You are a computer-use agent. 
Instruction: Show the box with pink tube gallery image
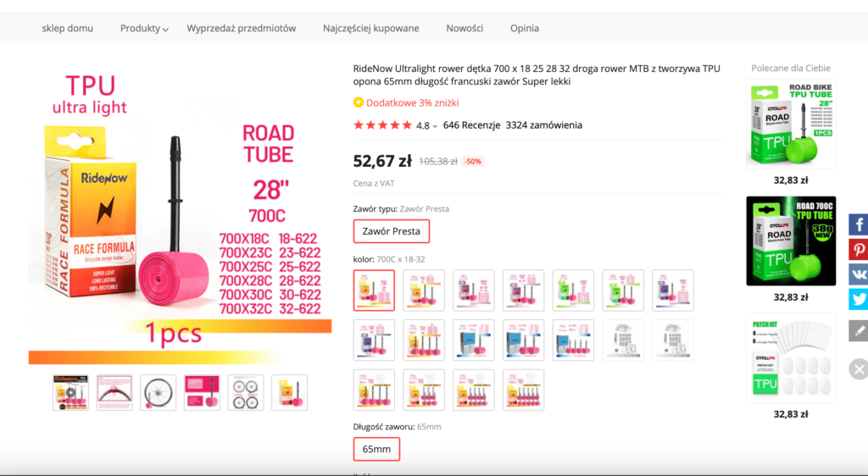(x=290, y=392)
